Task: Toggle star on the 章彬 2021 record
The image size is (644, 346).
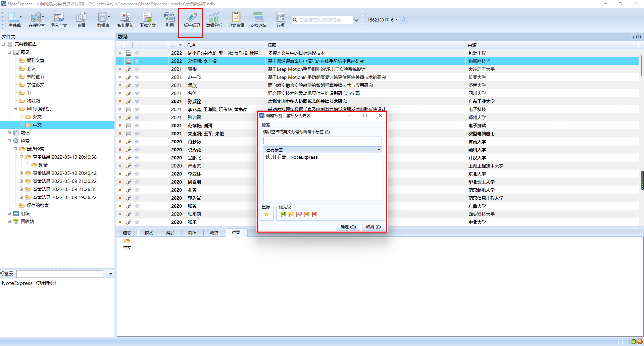Action: tap(137, 69)
